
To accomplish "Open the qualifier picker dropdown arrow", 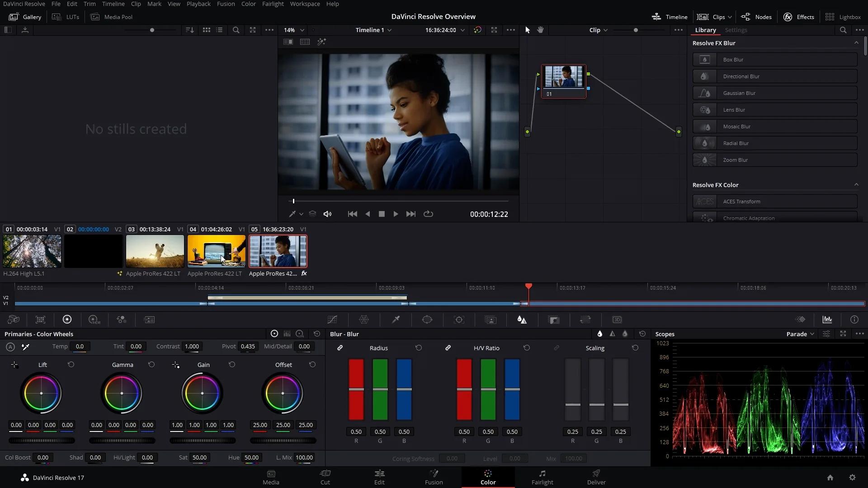I will tap(301, 214).
